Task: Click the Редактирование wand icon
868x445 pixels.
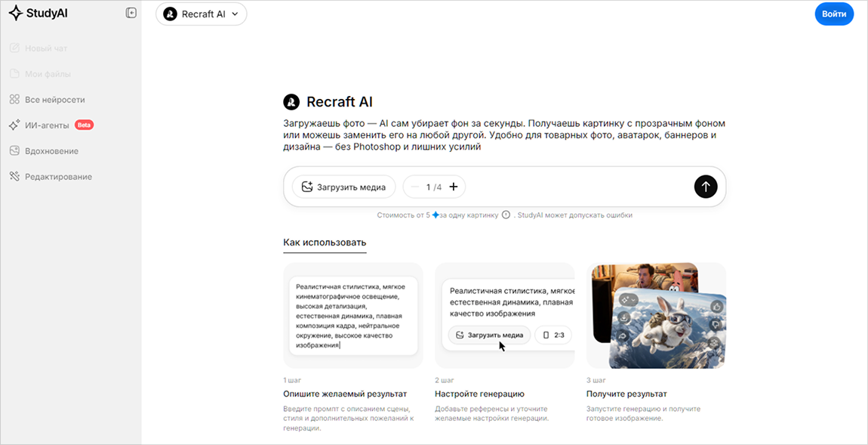Action: pos(15,176)
